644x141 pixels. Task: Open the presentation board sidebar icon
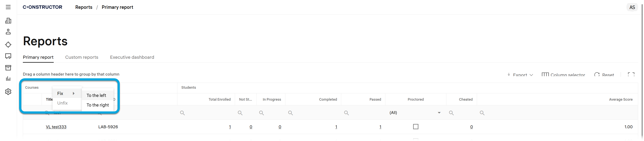(x=8, y=56)
